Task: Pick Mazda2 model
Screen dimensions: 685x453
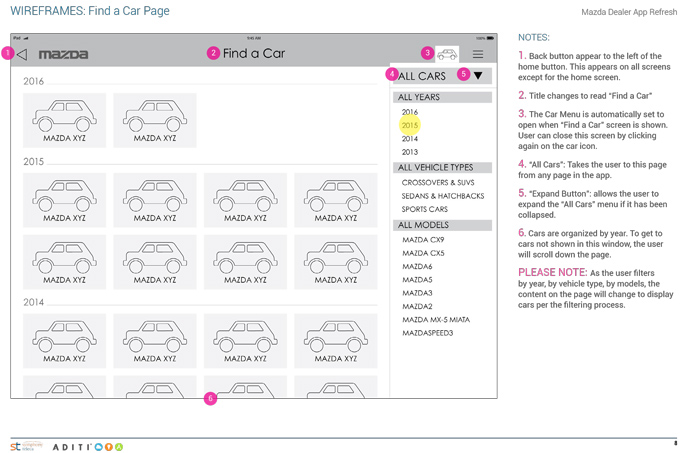Action: 417,306
